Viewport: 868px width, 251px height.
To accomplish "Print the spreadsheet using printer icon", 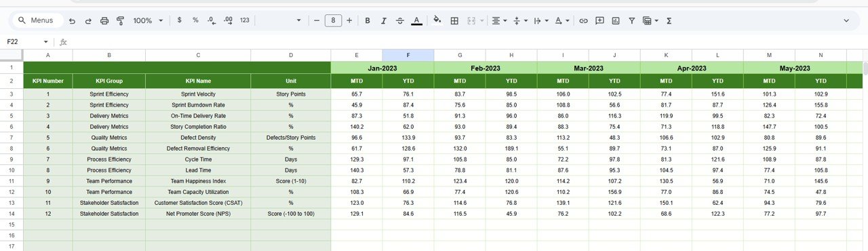I will point(104,21).
